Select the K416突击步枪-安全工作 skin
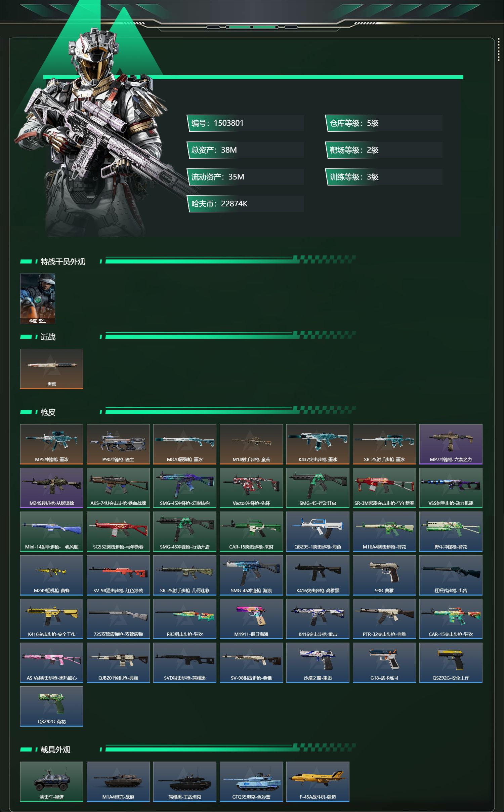 [52, 619]
